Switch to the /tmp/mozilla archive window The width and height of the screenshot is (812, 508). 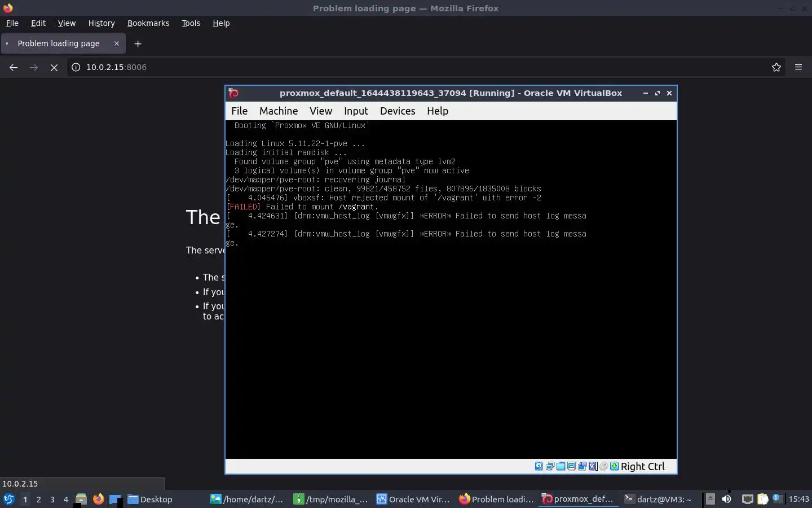pos(330,499)
